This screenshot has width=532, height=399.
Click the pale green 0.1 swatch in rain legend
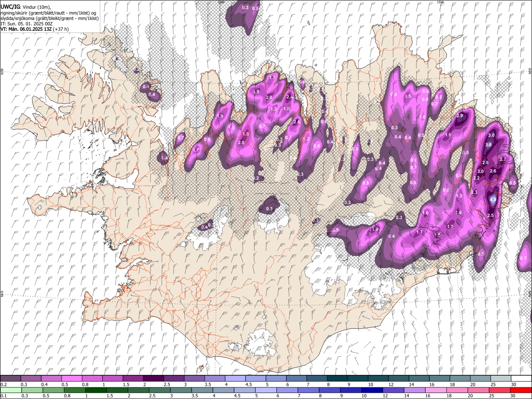(10, 390)
